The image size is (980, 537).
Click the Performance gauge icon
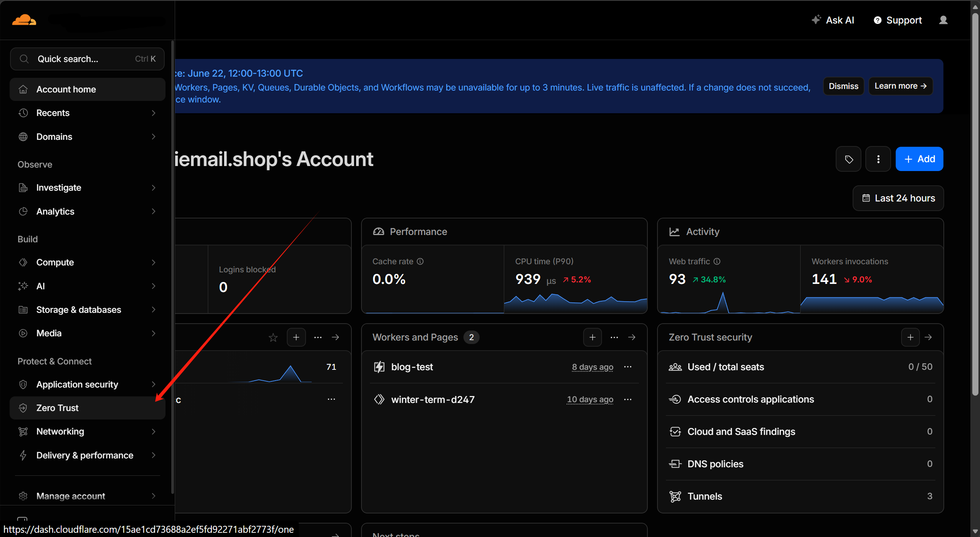[x=379, y=232]
